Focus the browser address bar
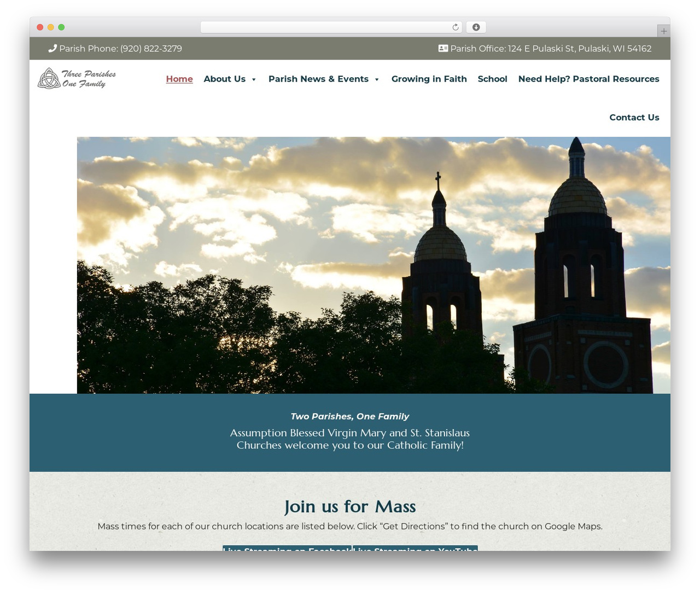700x593 pixels. click(331, 27)
